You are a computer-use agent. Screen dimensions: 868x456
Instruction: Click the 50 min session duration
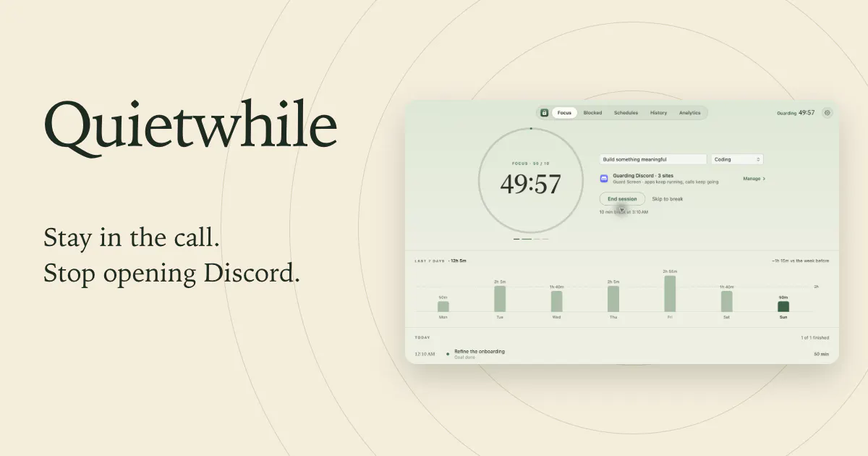coord(822,354)
